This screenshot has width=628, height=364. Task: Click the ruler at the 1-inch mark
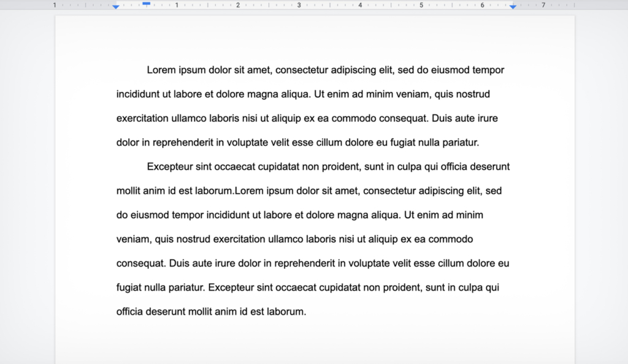click(x=177, y=6)
